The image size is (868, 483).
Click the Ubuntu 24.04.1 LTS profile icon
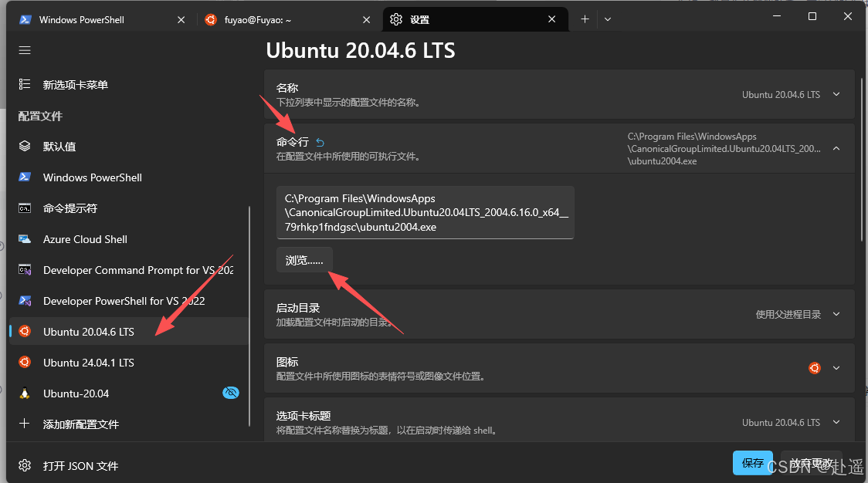[25, 363]
